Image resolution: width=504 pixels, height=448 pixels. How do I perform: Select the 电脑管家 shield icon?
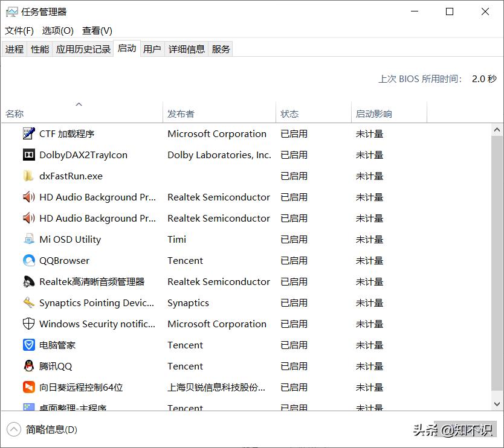click(28, 345)
